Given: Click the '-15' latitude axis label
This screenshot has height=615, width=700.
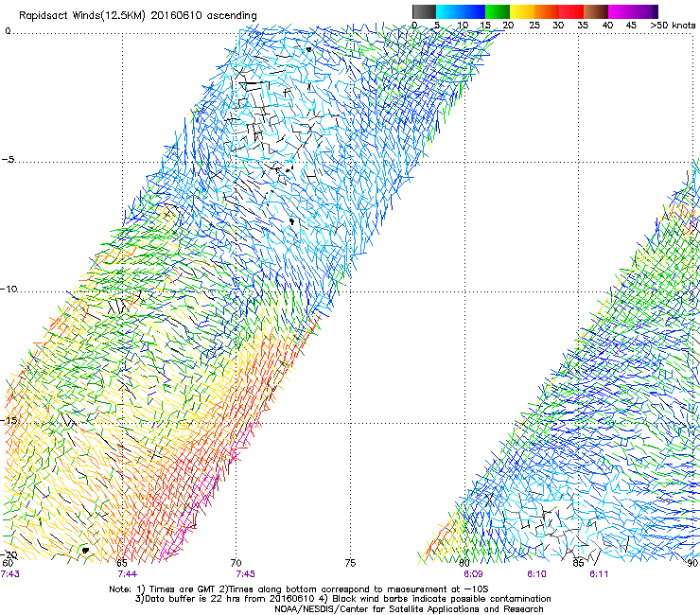Looking at the screenshot, I should (9, 420).
